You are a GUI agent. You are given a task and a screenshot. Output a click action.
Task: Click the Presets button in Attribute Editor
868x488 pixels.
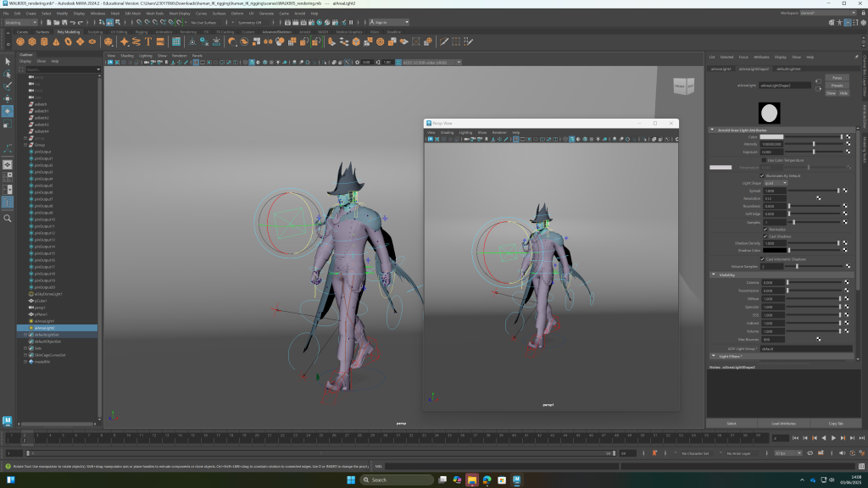(837, 86)
